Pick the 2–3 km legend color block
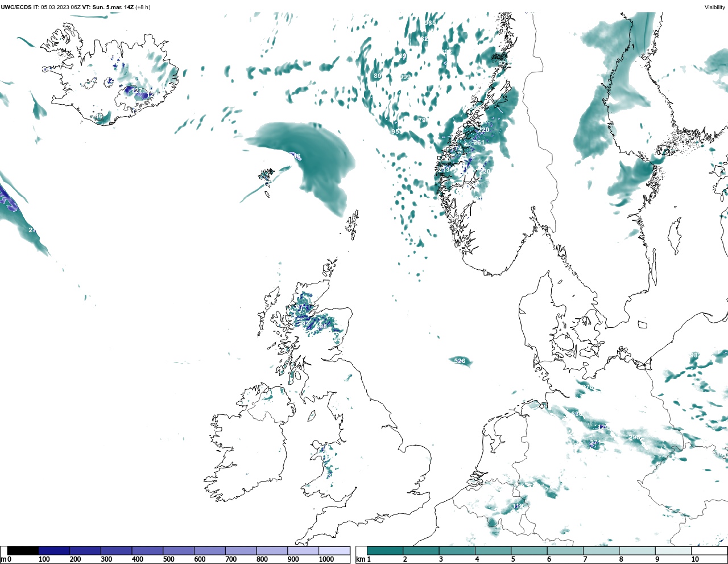The image size is (728, 564). (x=421, y=550)
